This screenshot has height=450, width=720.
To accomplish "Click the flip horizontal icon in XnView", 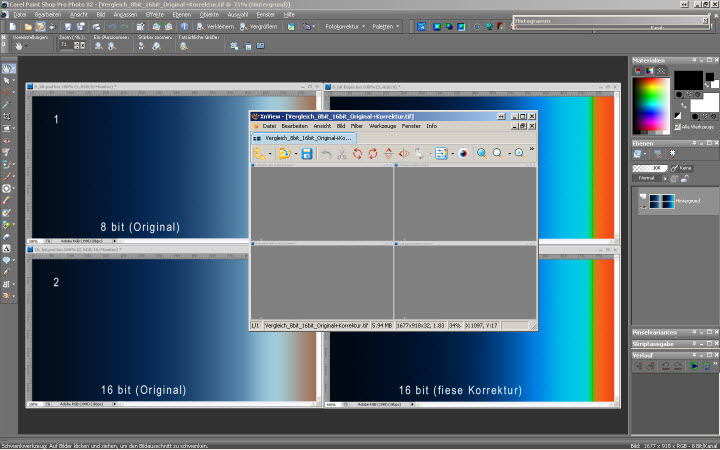I will pyautogui.click(x=404, y=153).
